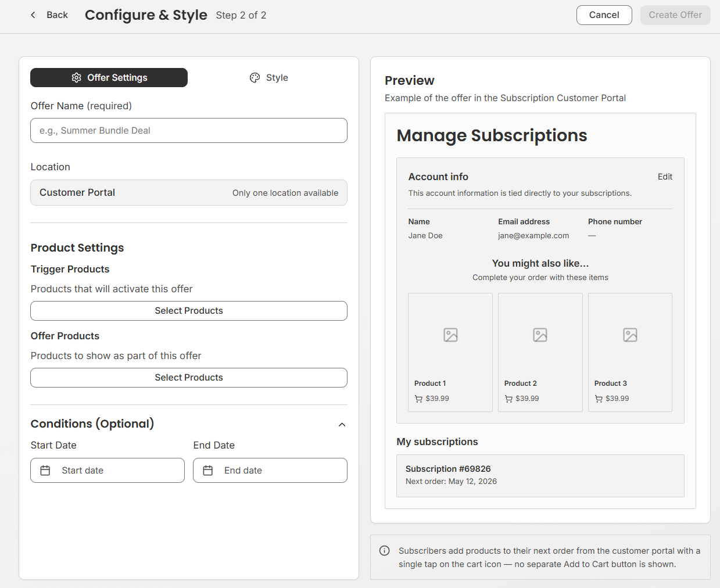Click the Product 2 label

[521, 383]
